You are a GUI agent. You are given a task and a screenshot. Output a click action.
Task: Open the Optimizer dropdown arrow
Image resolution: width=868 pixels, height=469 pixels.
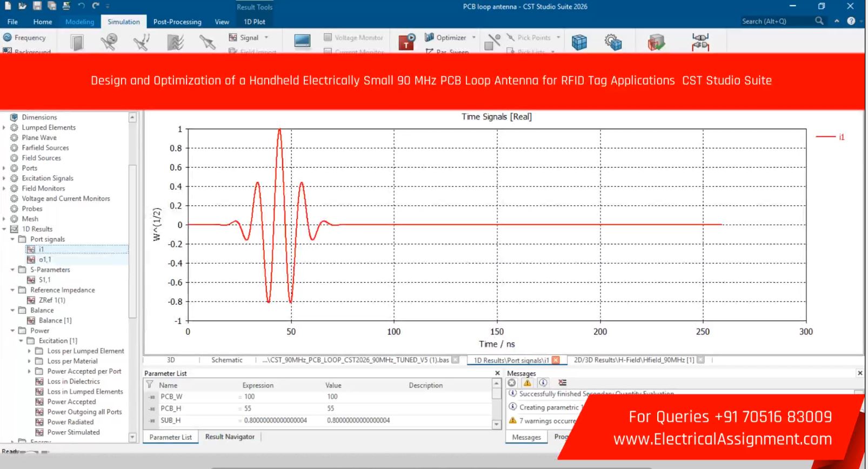474,37
